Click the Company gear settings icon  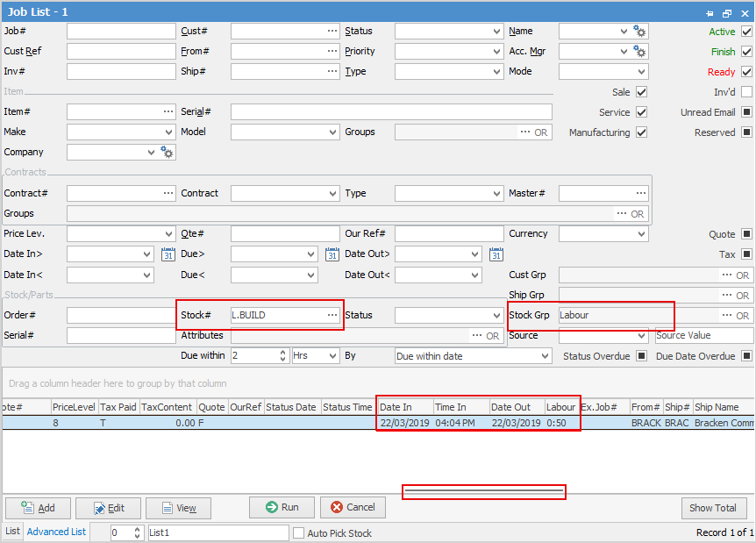click(x=167, y=153)
